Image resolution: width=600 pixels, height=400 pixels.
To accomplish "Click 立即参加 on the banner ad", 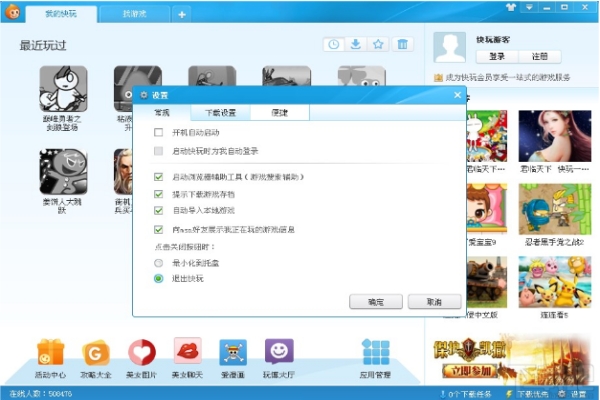I will pyautogui.click(x=470, y=371).
